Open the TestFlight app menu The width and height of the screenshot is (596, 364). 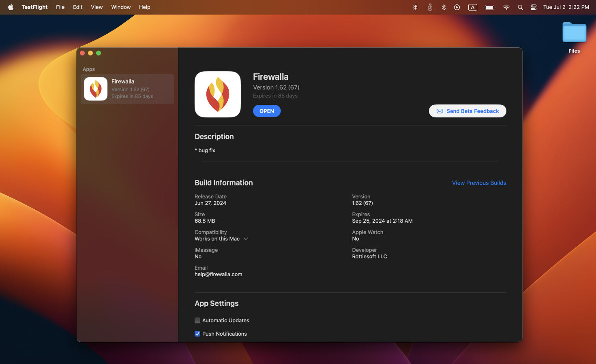tap(34, 7)
